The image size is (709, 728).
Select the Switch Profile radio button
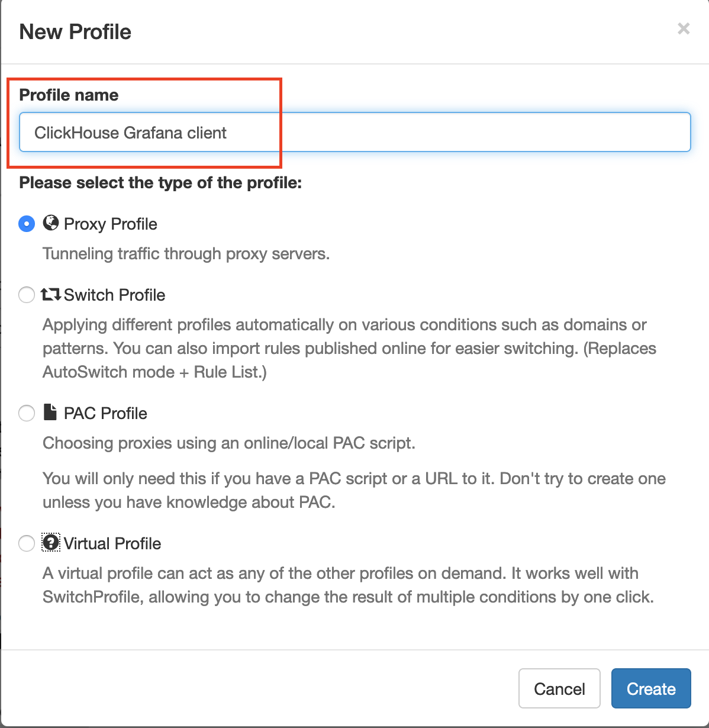coord(27,295)
